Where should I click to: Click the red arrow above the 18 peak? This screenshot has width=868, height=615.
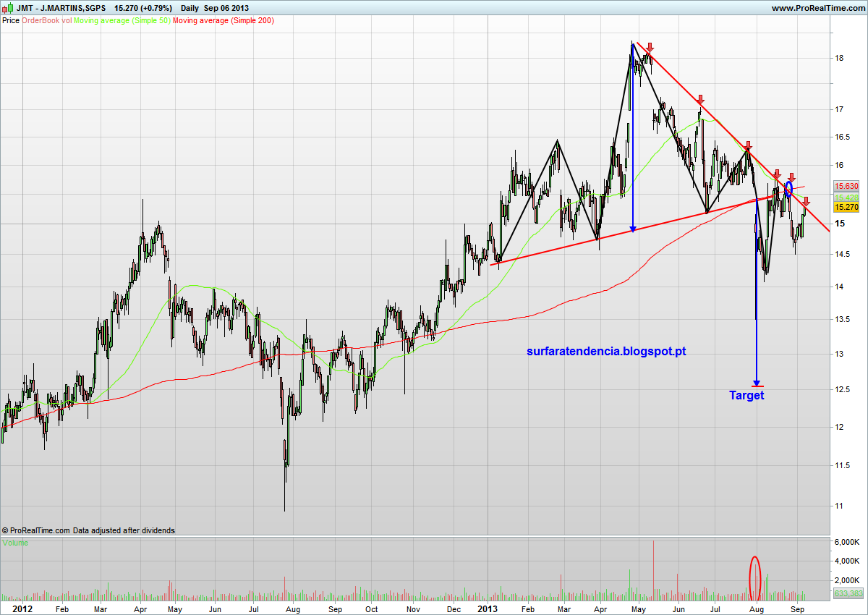(x=650, y=48)
